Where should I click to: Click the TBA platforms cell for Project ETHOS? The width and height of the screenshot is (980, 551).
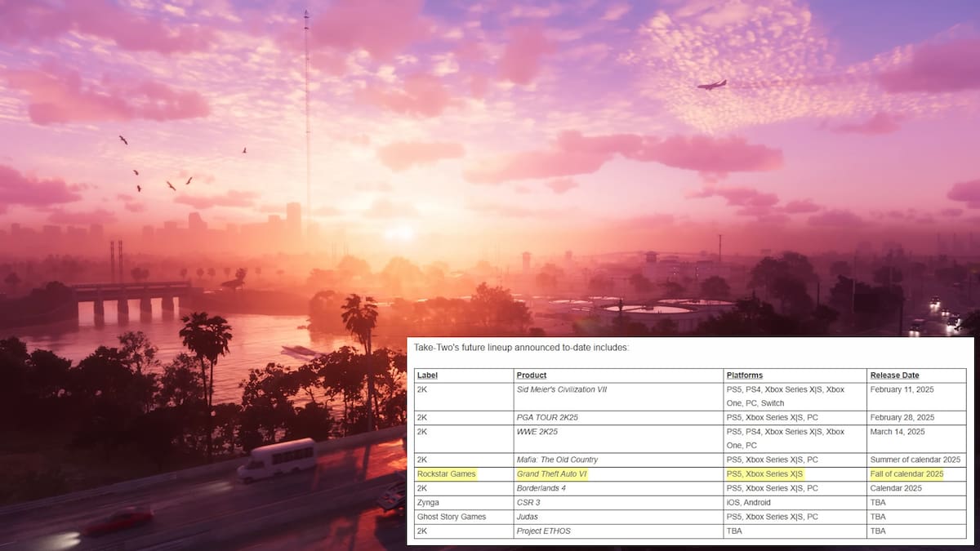pyautogui.click(x=734, y=531)
